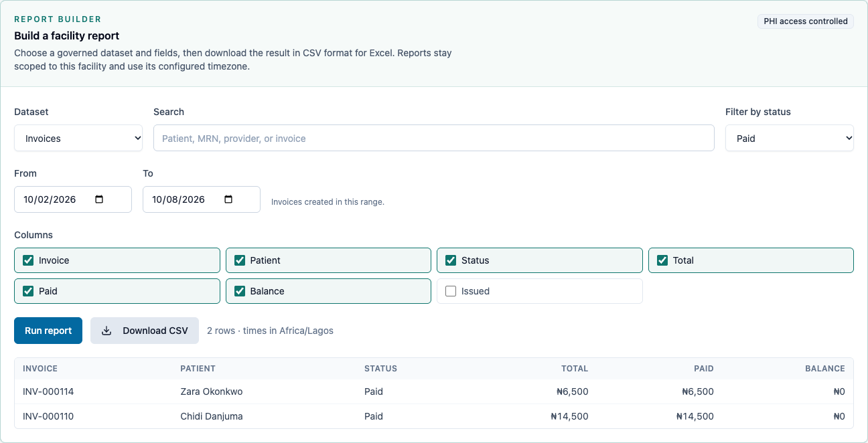
Task: Open the Filter by status dropdown
Action: [790, 138]
